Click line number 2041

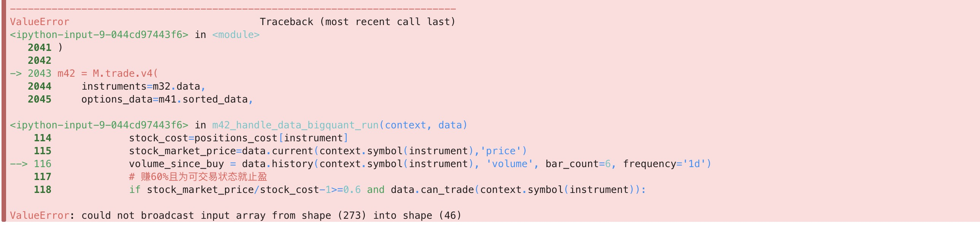tap(39, 48)
